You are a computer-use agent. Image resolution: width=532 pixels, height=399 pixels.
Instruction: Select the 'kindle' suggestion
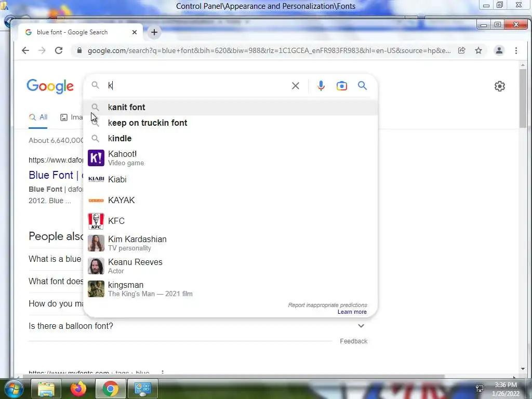(x=230, y=138)
